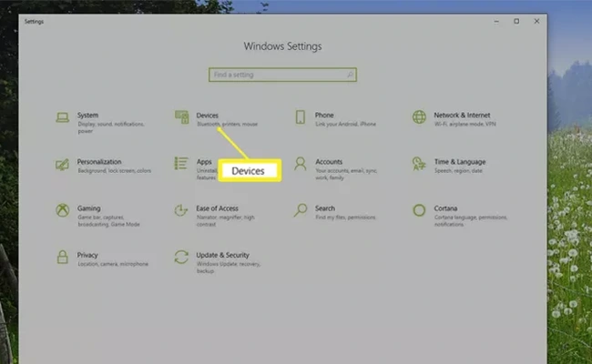Open Ease of Access label
Screen dimensions: 592x364
tap(217, 208)
